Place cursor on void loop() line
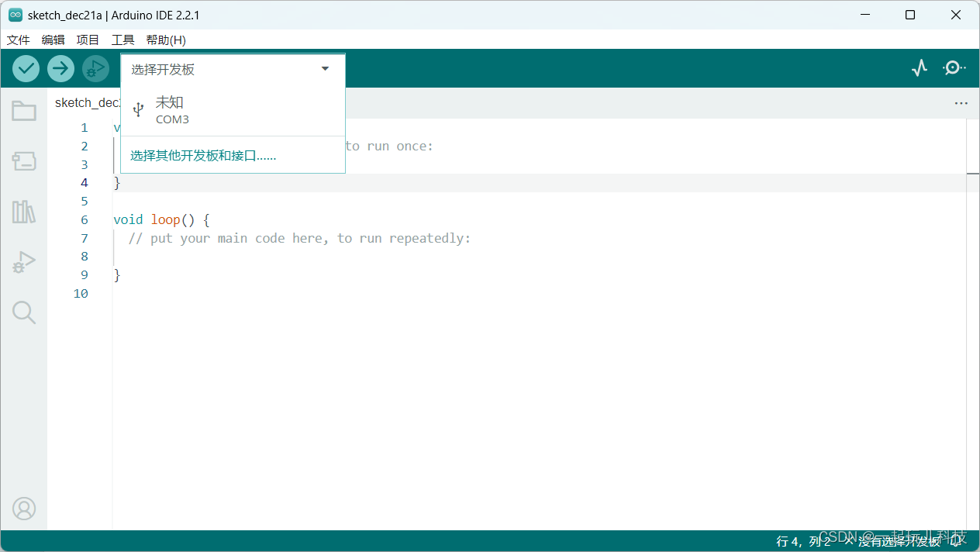The image size is (980, 552). click(x=161, y=219)
